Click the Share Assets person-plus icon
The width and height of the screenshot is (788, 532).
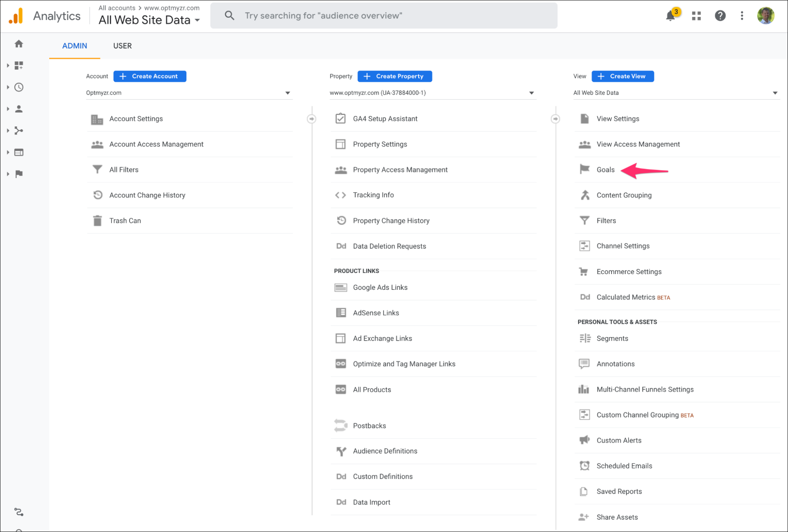584,517
